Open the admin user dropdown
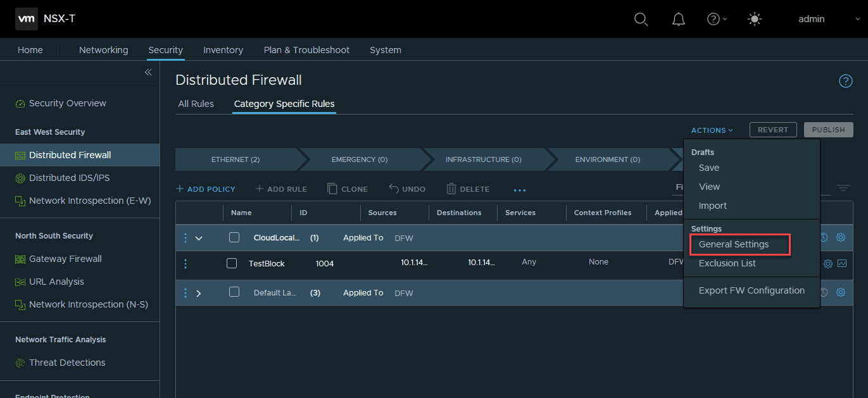 point(829,19)
